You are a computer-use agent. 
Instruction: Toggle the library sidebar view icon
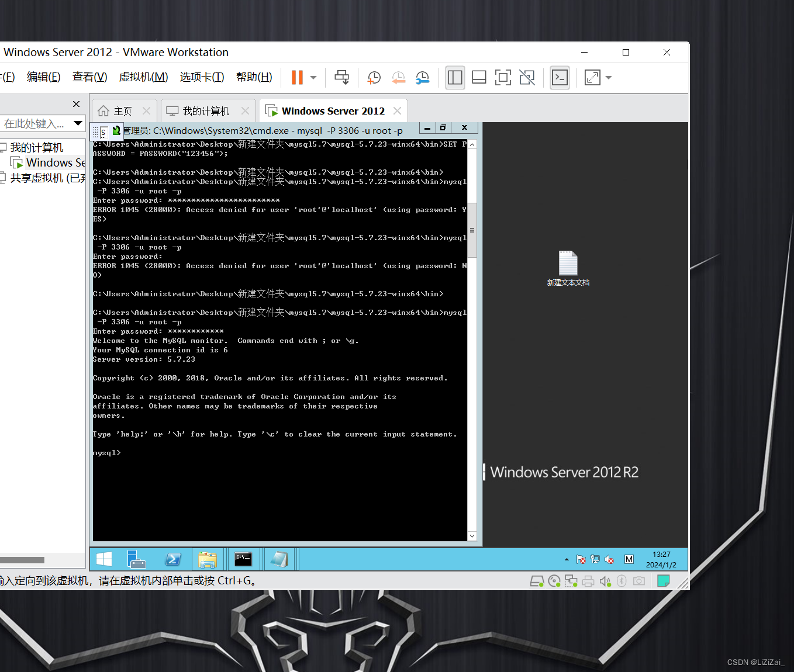pyautogui.click(x=455, y=77)
